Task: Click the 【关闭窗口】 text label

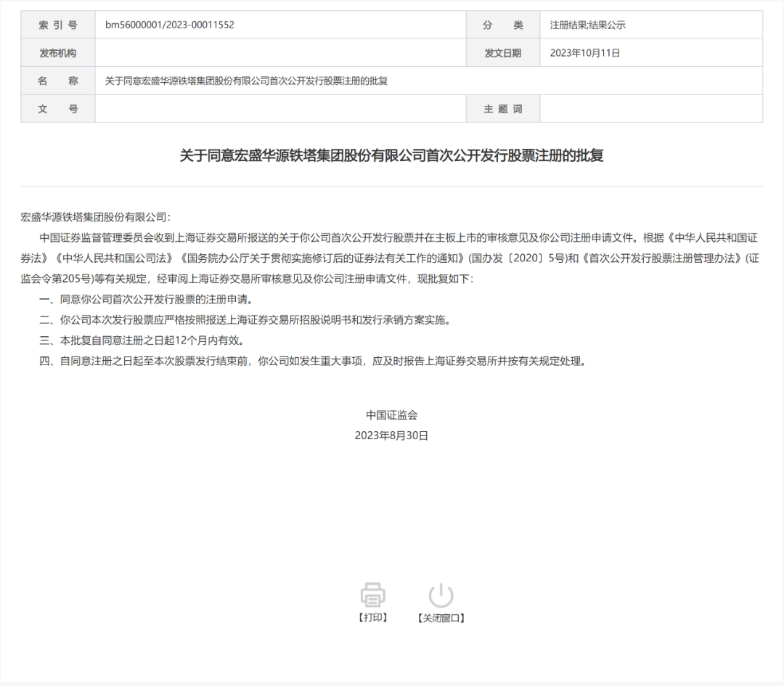Action: pos(441,618)
